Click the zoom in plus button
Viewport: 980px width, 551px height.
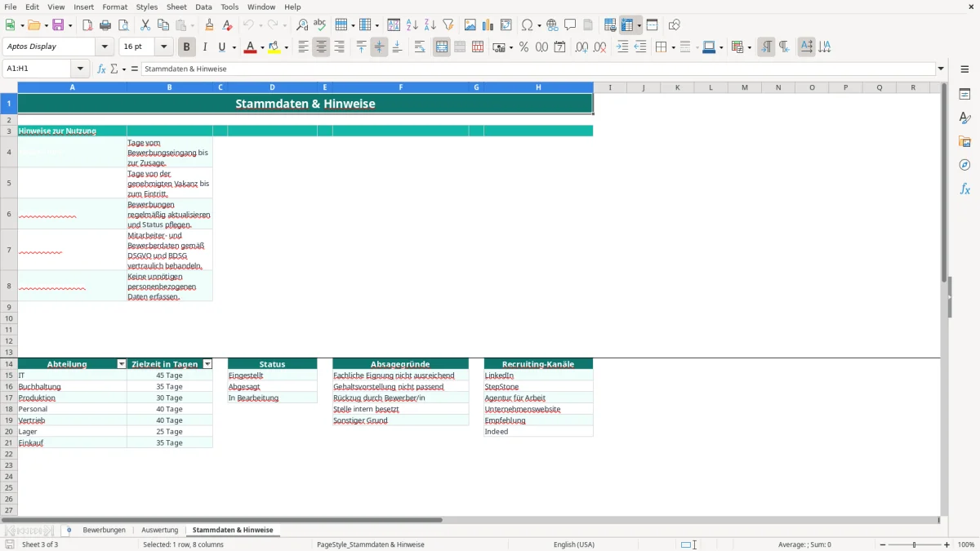947,544
